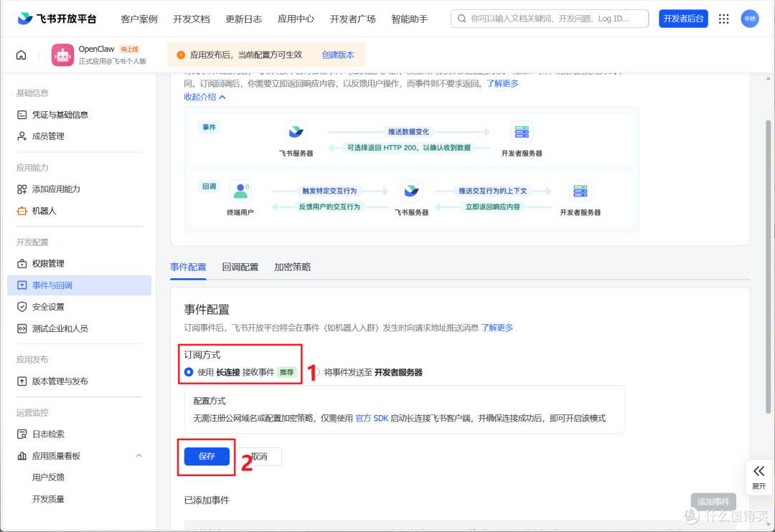Viewport: 775px width, 532px height.
Task: Click the 日志检索 search icon
Action: 22,434
